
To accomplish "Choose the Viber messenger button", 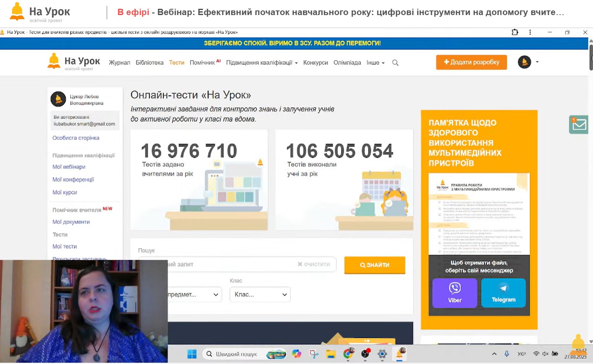I will pyautogui.click(x=454, y=293).
